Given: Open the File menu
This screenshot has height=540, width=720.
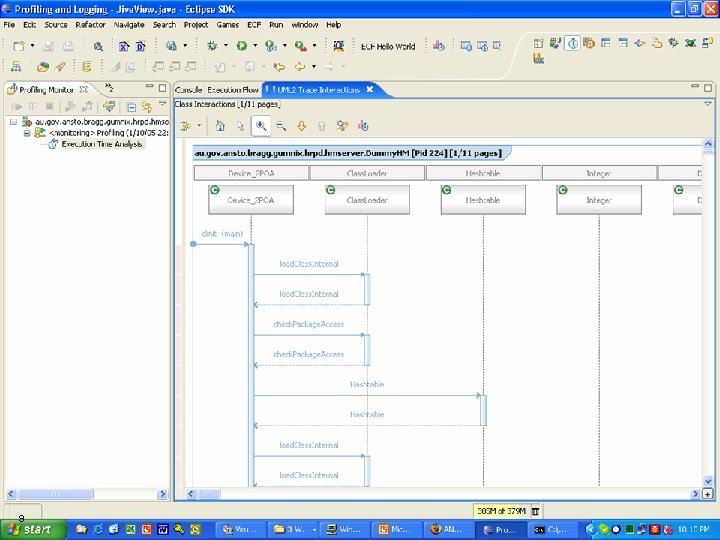Looking at the screenshot, I should 9,25.
